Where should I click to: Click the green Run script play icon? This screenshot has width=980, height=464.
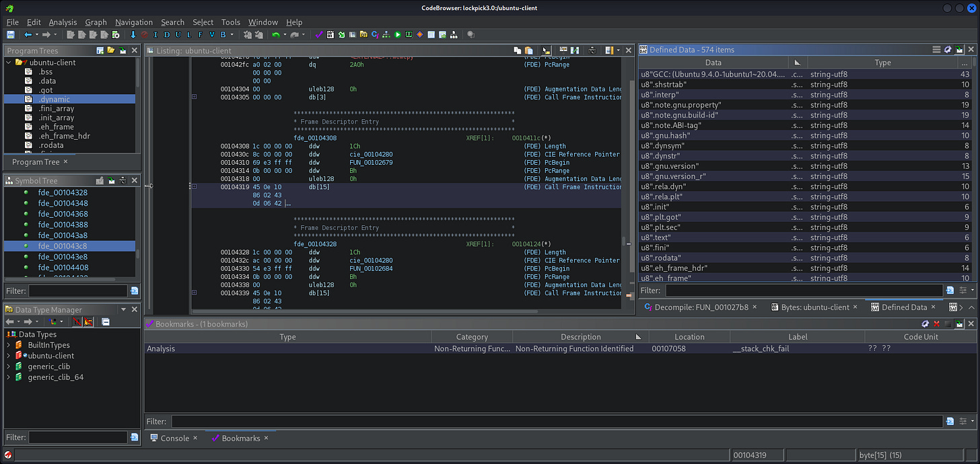click(398, 34)
